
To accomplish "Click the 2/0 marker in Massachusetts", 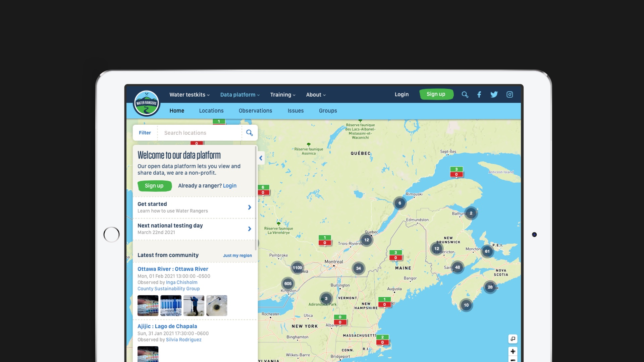I will pyautogui.click(x=382, y=340).
